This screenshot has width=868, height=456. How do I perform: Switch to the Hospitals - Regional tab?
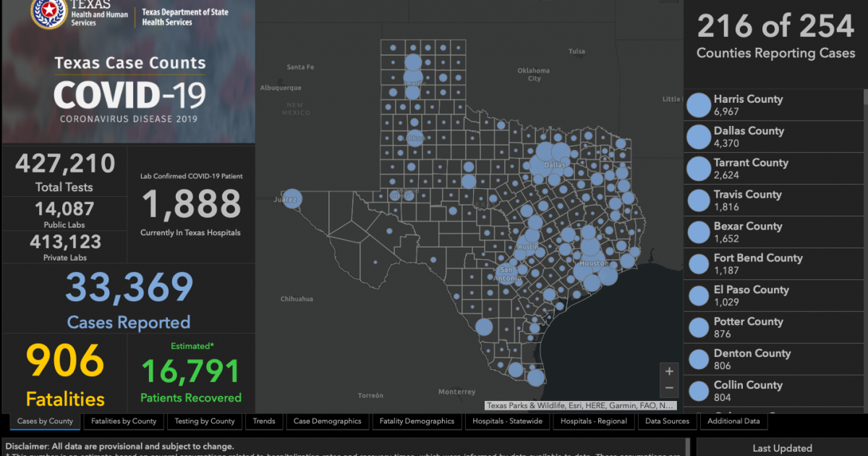coord(594,421)
